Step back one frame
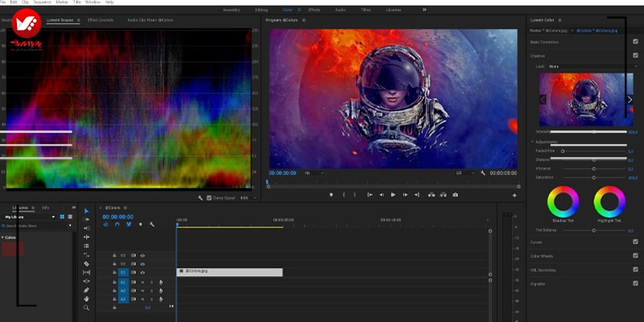Image resolution: width=644 pixels, height=322 pixels. tap(382, 195)
